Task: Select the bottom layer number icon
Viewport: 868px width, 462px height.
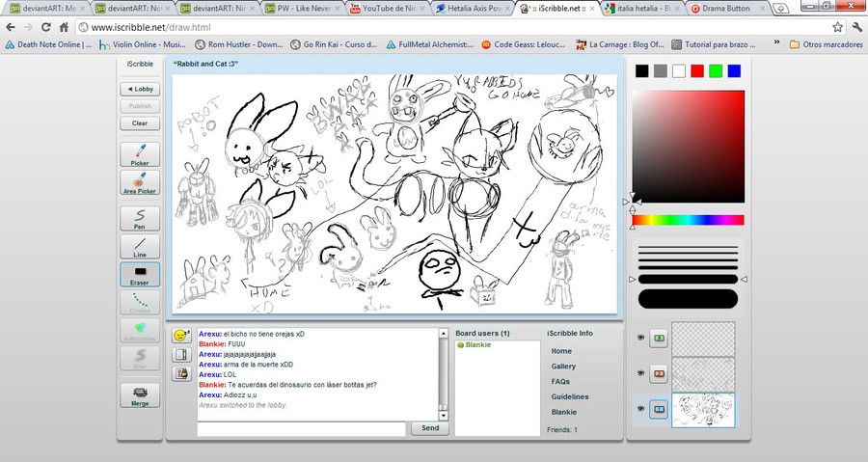Action: click(659, 410)
